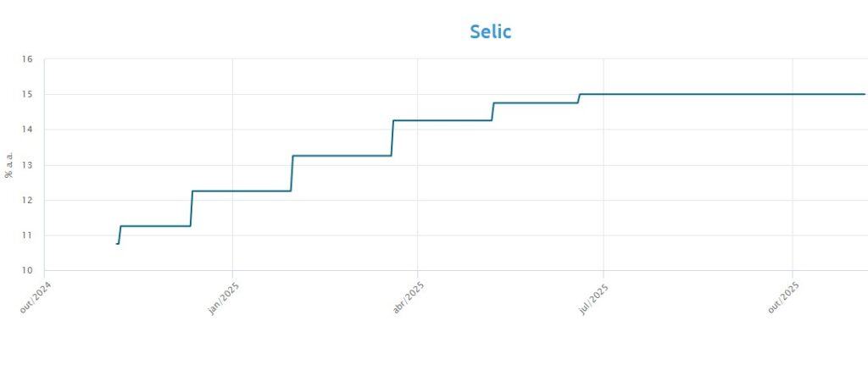Select the jan/2025 x-axis label

pyautogui.click(x=225, y=296)
